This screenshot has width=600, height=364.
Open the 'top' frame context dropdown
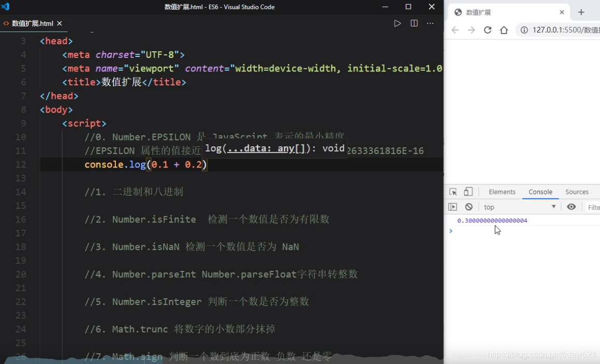coord(518,206)
